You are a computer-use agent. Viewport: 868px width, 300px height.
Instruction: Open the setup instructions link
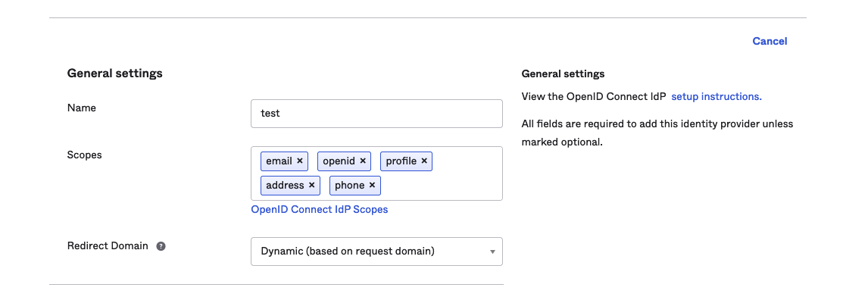[x=717, y=96]
